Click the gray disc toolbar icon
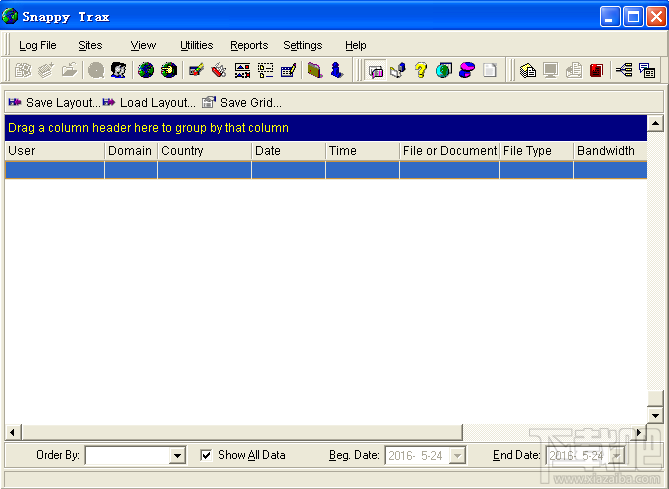Viewport: 669px width, 489px height. [96, 70]
